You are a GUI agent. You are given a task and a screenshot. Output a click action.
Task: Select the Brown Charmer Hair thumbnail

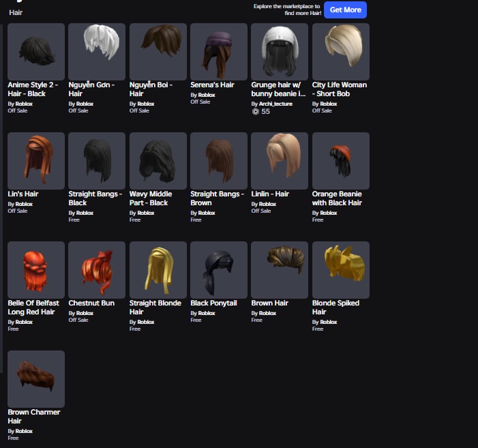(36, 379)
